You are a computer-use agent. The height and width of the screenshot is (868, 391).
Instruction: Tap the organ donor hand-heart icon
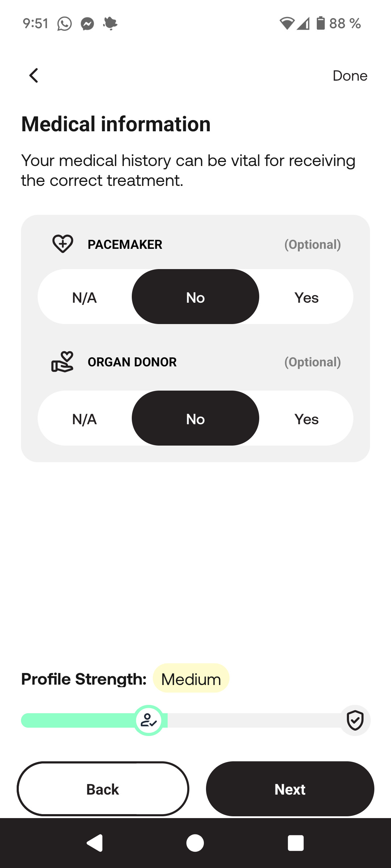pyautogui.click(x=62, y=362)
